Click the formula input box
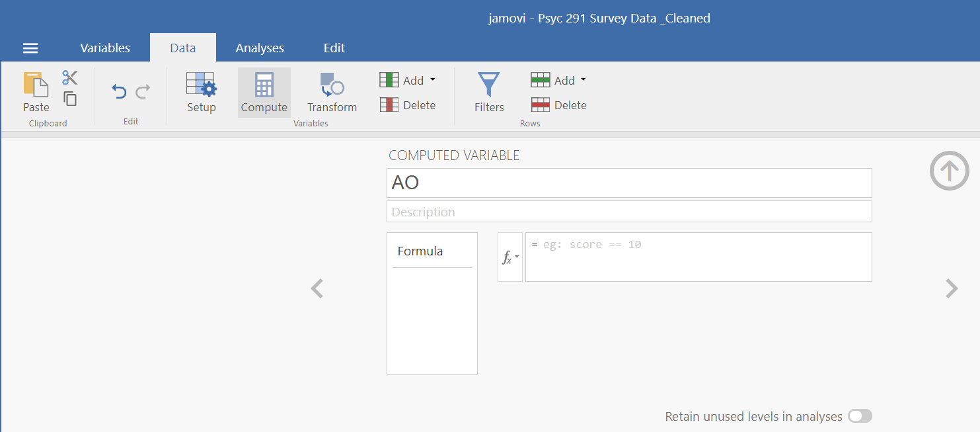The image size is (980, 432). [x=698, y=257]
